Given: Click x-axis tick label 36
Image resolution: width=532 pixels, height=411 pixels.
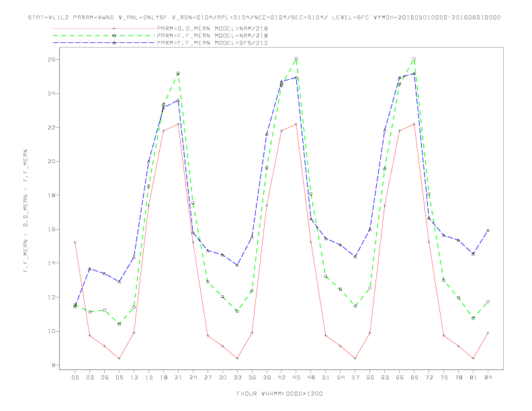Looking at the screenshot, I should [252, 377].
